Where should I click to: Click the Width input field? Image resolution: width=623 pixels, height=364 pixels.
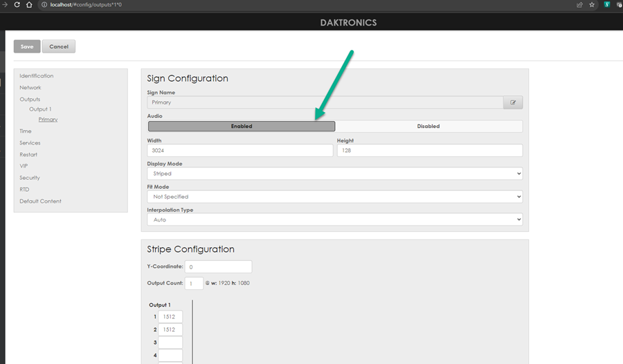point(240,150)
